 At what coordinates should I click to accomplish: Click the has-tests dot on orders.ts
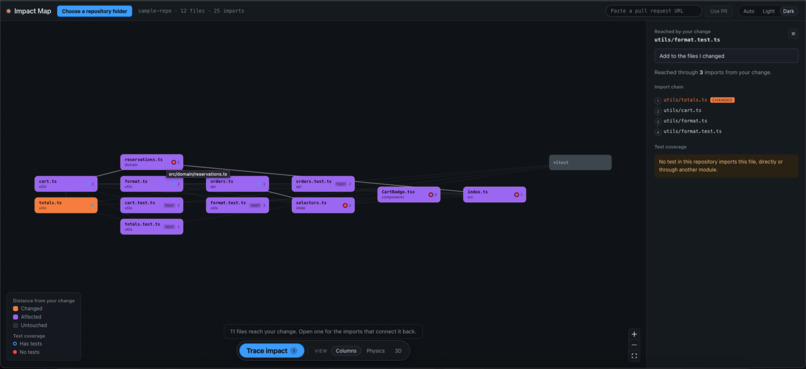point(260,183)
